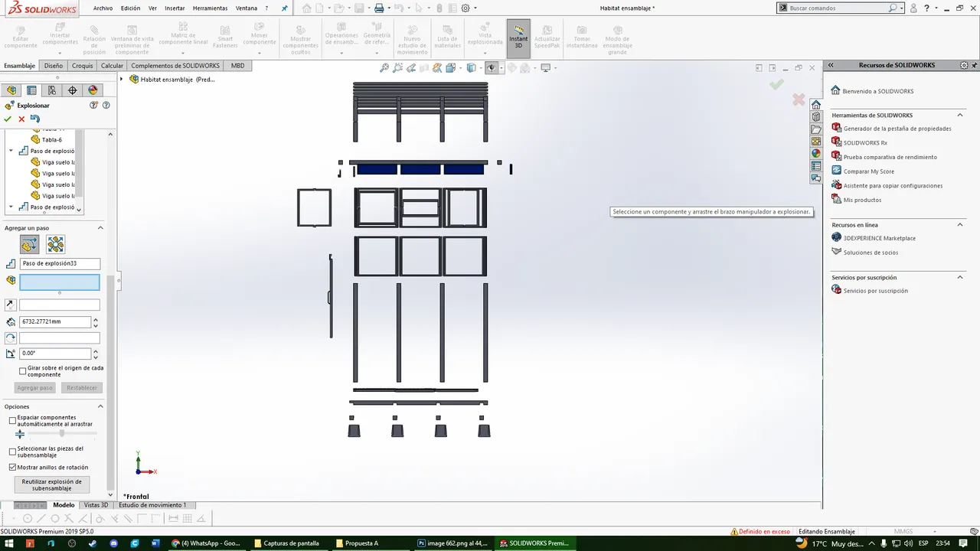Select regular explode step icon
This screenshot has width=980, height=551.
(29, 244)
